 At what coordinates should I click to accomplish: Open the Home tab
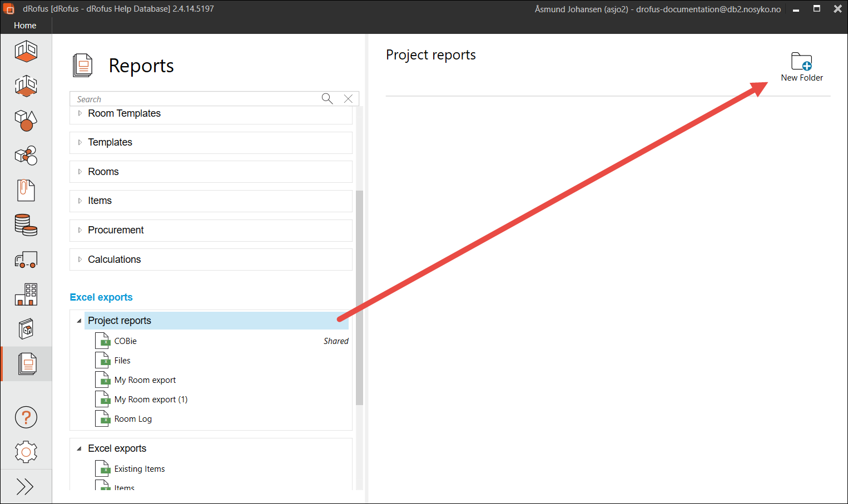click(25, 26)
